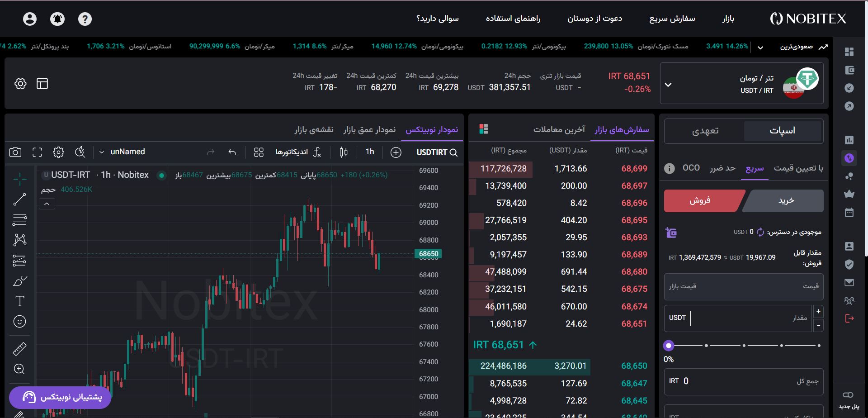Open the deposit wallet icon near balance

pos(671,233)
